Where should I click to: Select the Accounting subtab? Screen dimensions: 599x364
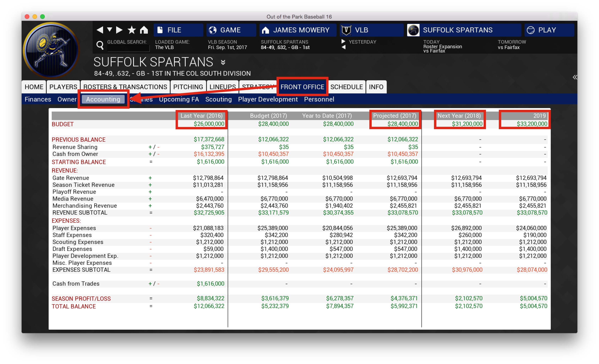click(103, 99)
